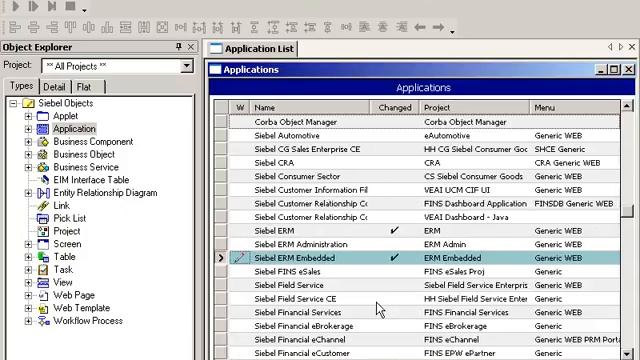Click the Project object type icon
Screen dimensions: 640x360
point(43,231)
